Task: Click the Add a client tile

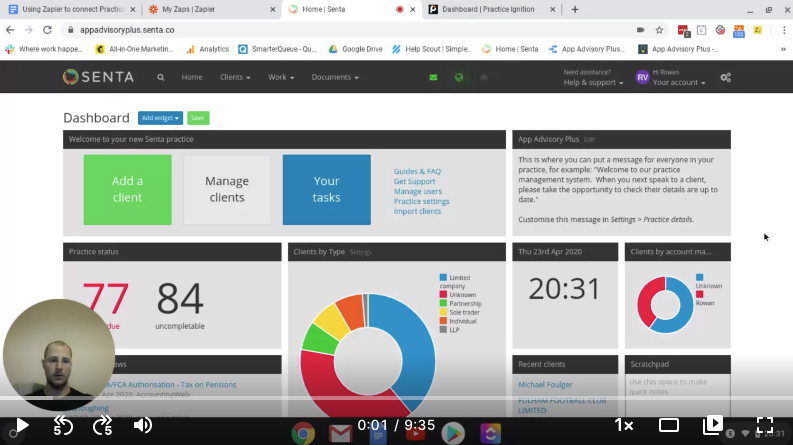Action: click(x=127, y=190)
